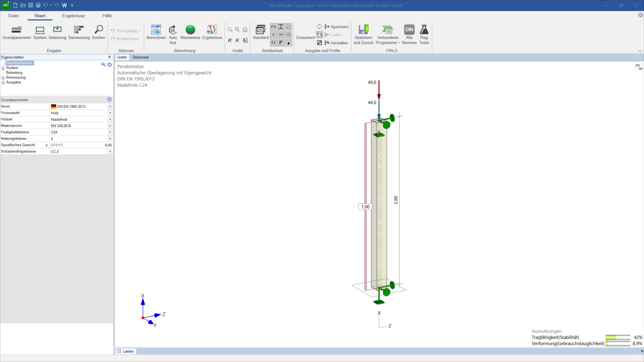644x362 pixels.
Task: Toggle load arrow visibility icon
Action: click(273, 35)
